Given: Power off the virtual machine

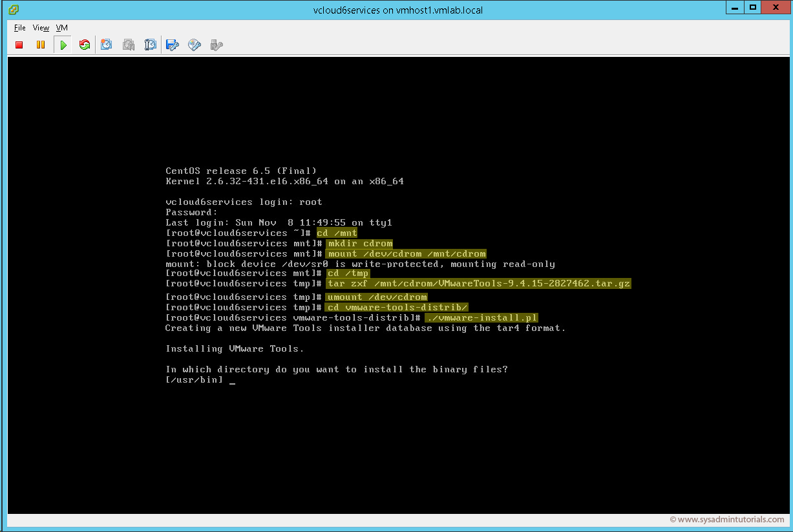Looking at the screenshot, I should pyautogui.click(x=19, y=45).
